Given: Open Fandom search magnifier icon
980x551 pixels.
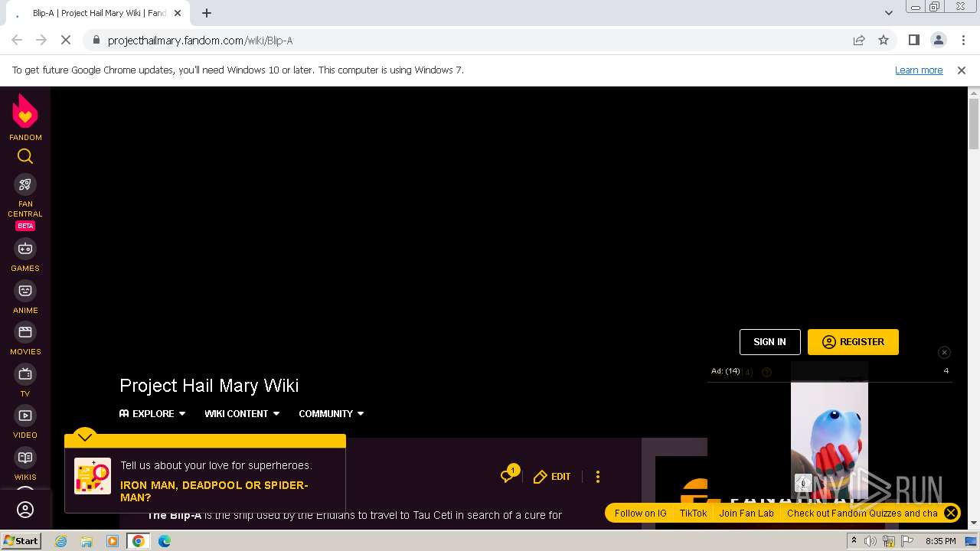Looking at the screenshot, I should tap(25, 157).
